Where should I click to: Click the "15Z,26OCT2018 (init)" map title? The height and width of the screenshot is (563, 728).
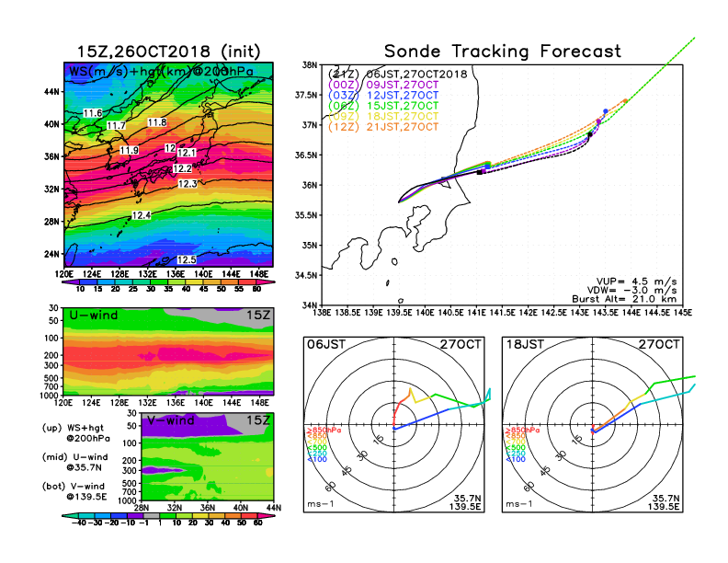tap(168, 52)
